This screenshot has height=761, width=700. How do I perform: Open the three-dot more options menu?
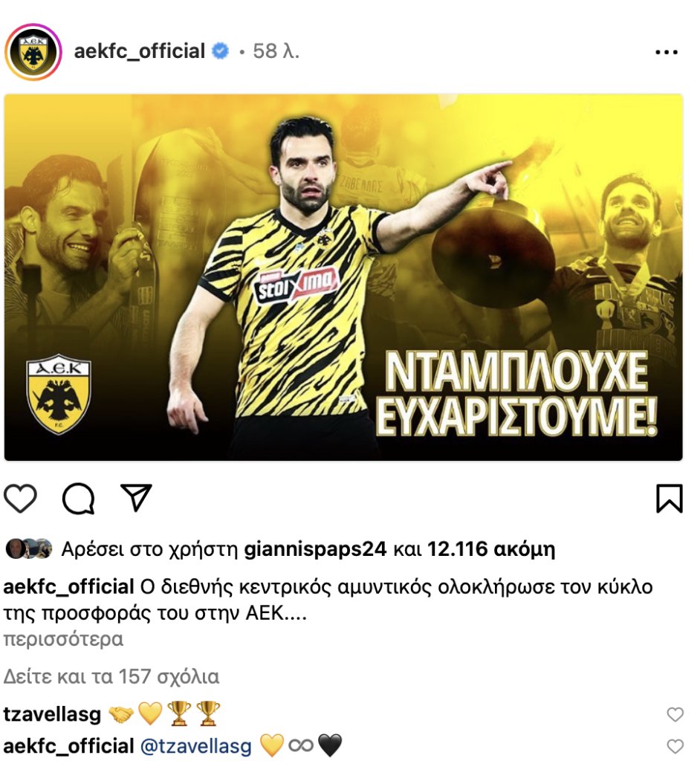tap(667, 52)
